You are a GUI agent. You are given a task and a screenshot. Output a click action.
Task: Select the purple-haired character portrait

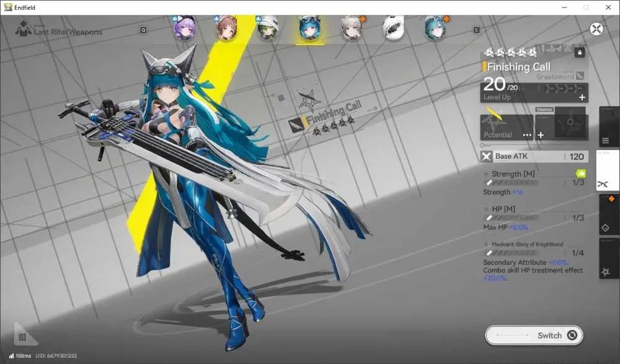click(185, 28)
